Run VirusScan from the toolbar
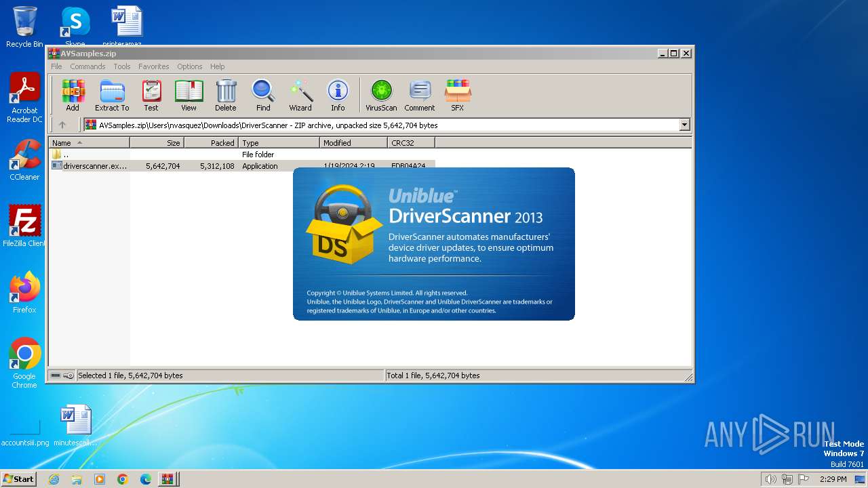The width and height of the screenshot is (868, 488). (381, 95)
